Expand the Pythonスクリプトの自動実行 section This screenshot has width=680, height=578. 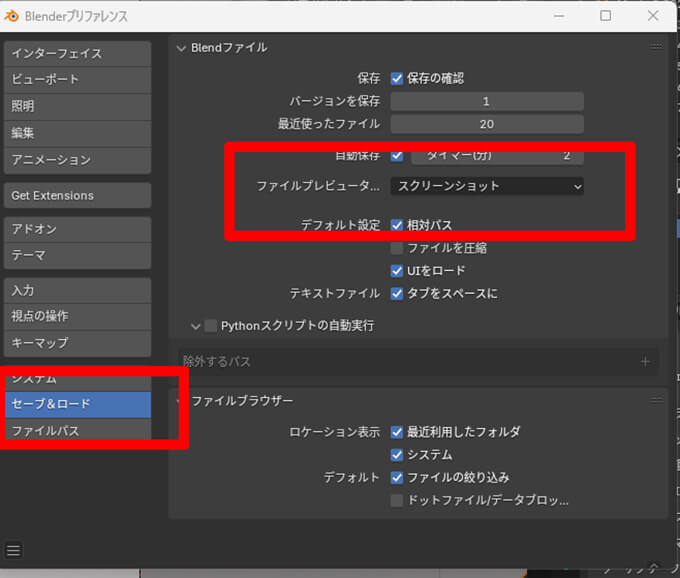(195, 325)
